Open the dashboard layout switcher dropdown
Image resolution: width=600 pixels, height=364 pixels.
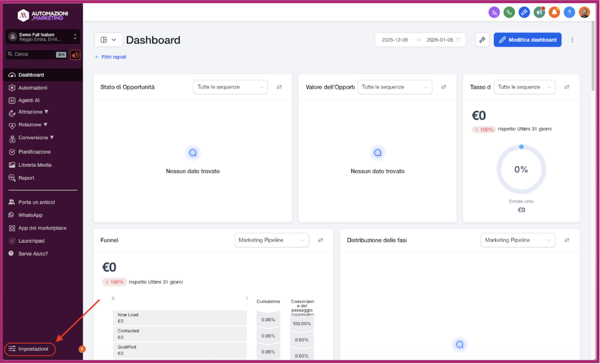click(109, 40)
